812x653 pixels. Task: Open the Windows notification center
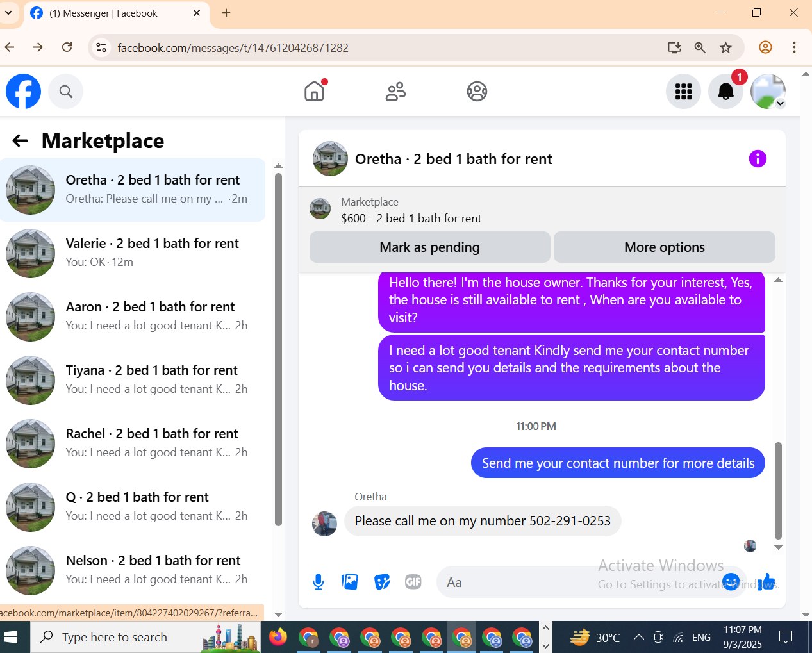pos(786,637)
